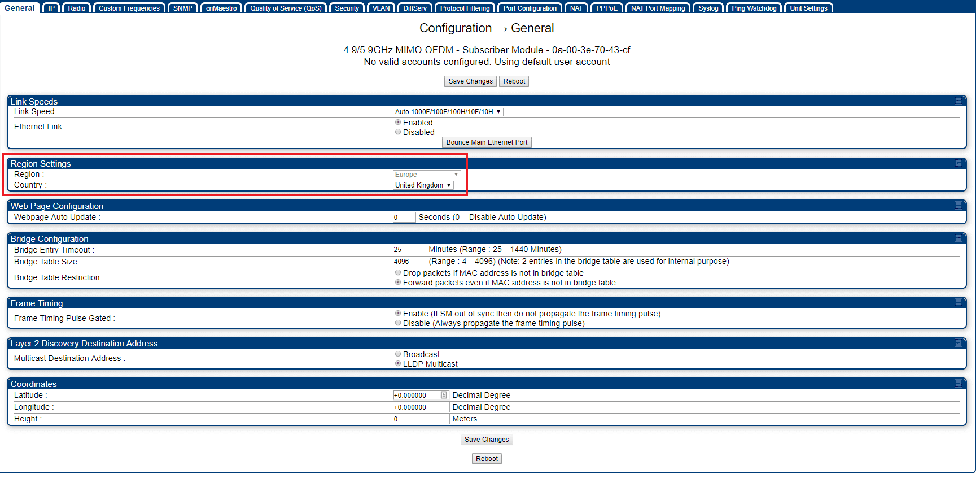Collapse Layer 2 Discovery section icon
980x478 pixels.
tap(958, 343)
